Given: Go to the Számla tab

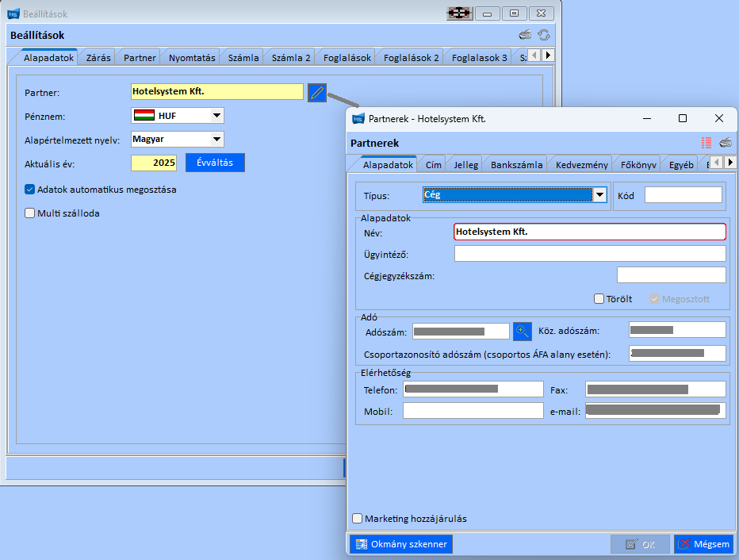Looking at the screenshot, I should [x=243, y=58].
